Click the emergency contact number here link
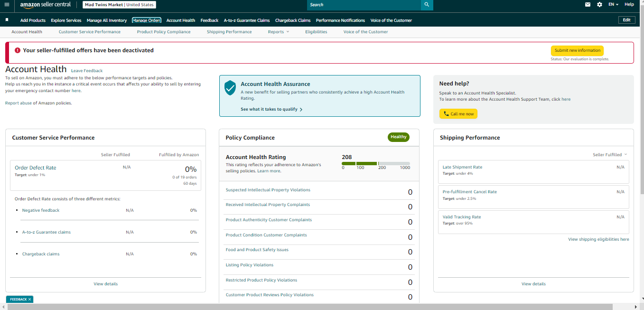 click(76, 91)
